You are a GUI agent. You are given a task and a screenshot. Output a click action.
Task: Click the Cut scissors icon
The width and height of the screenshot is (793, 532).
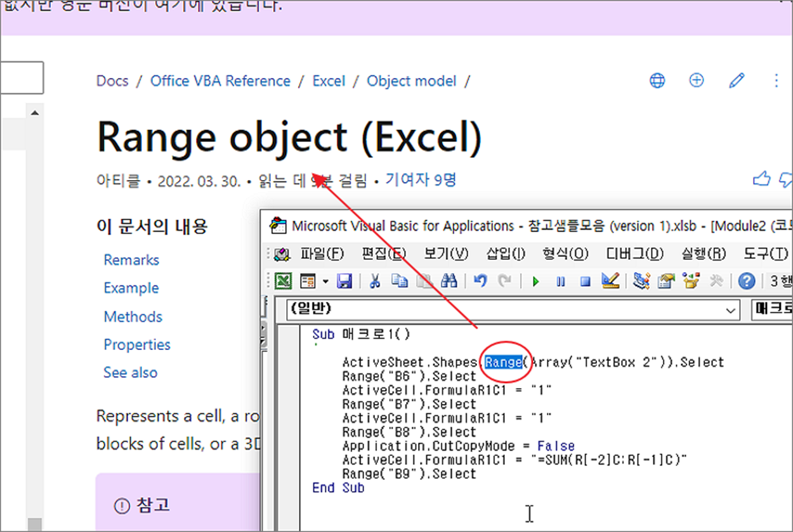click(375, 281)
